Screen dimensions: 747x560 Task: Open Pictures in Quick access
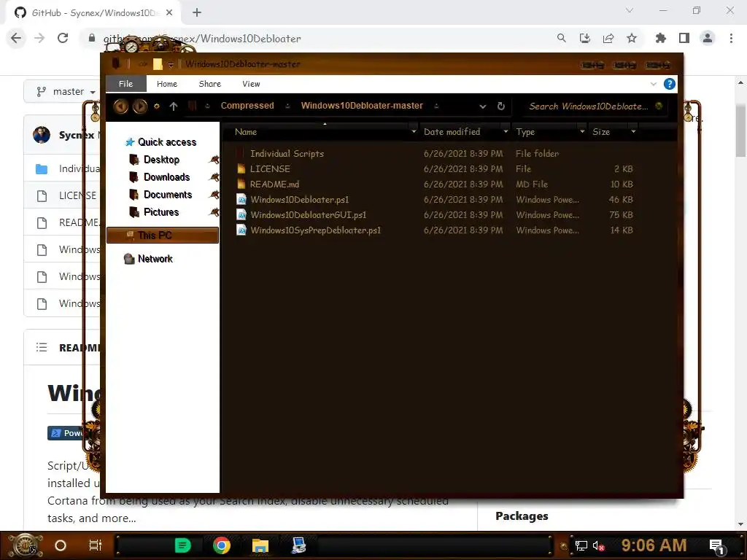pyautogui.click(x=161, y=212)
